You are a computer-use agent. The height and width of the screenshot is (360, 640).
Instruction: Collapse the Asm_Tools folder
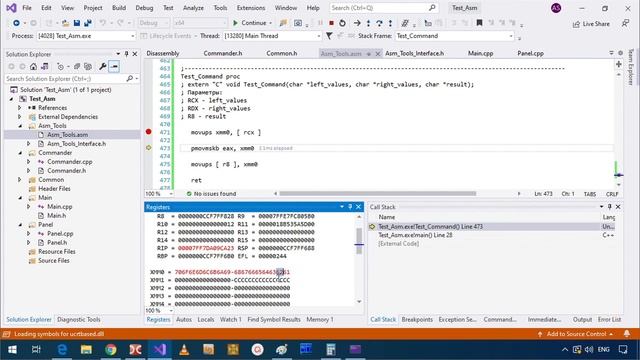point(20,126)
